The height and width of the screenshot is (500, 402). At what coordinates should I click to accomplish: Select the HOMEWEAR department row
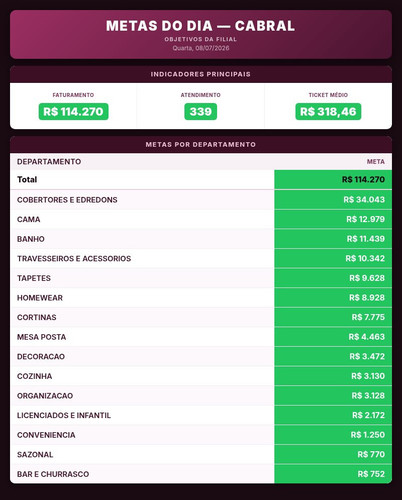click(201, 298)
